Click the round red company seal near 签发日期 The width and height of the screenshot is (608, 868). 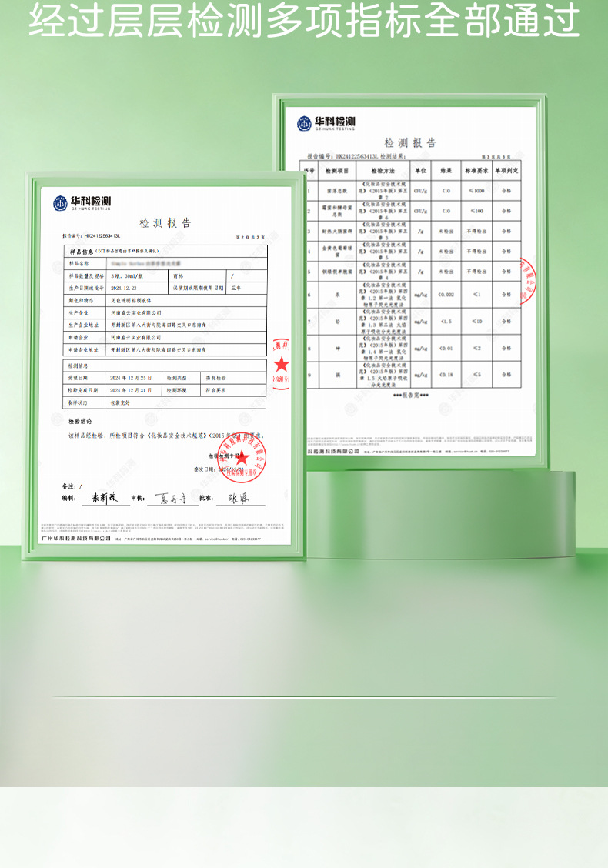pyautogui.click(x=242, y=458)
